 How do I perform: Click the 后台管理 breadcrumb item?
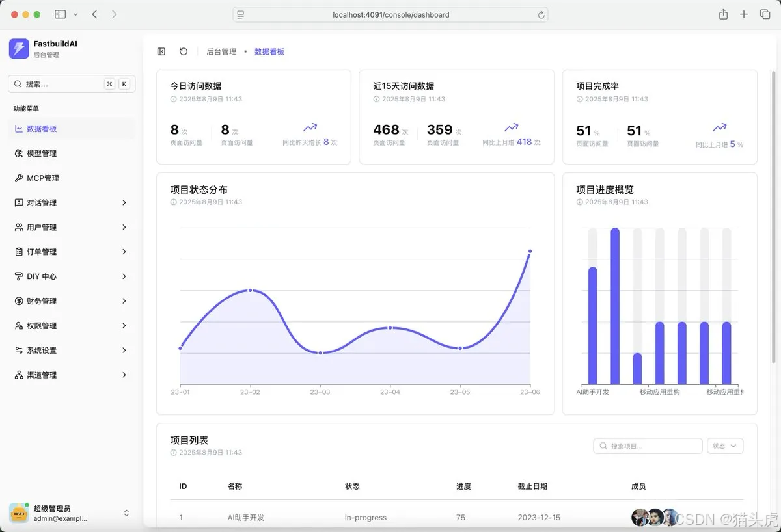click(221, 51)
